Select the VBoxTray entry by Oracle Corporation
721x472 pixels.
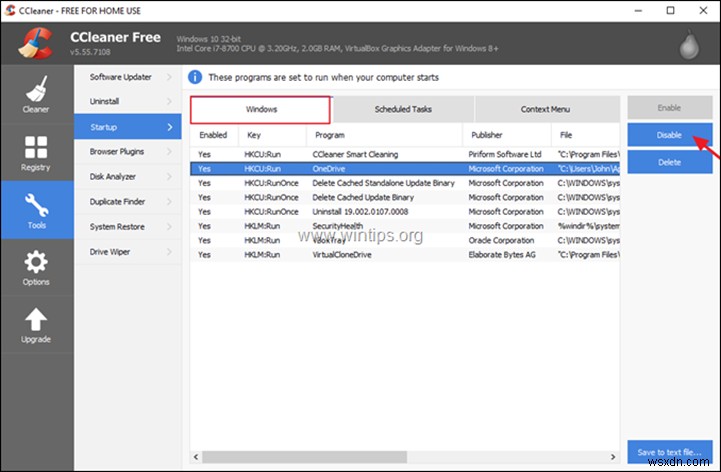coord(405,240)
